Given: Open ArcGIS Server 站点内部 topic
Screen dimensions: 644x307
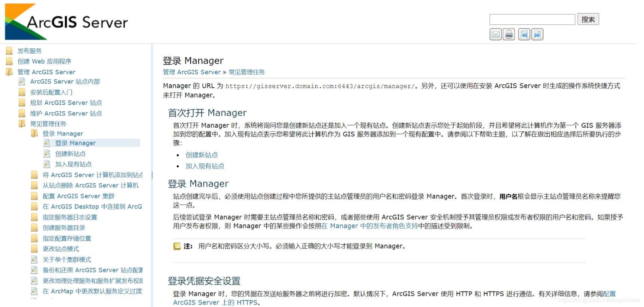Looking at the screenshot, I should click(65, 82).
